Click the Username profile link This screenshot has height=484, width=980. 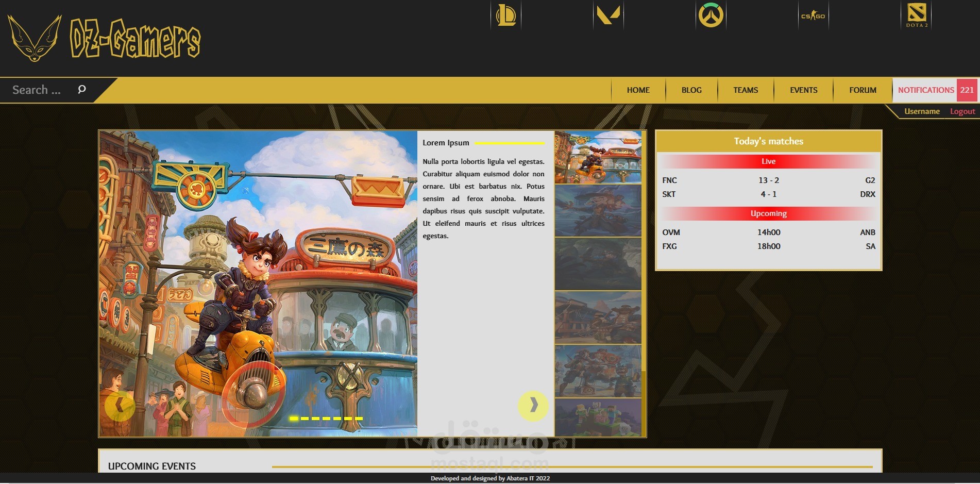click(922, 111)
